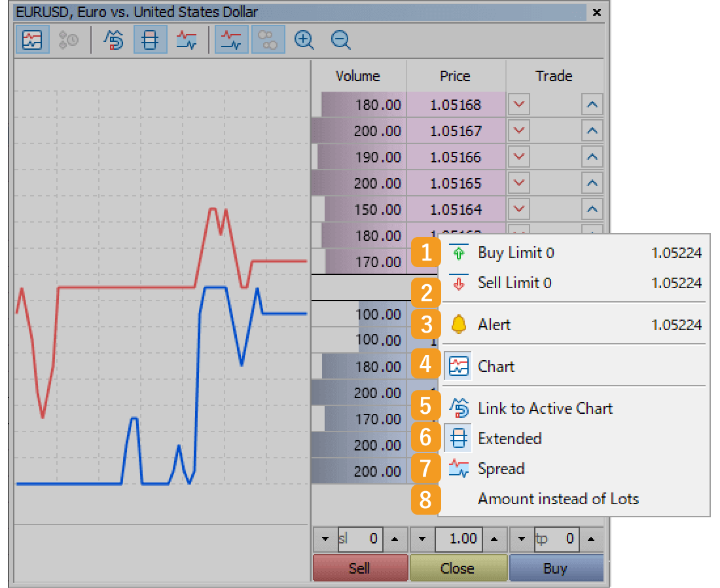The image size is (720, 588).
Task: Click the Spread display toolbar icon
Action: (x=187, y=39)
